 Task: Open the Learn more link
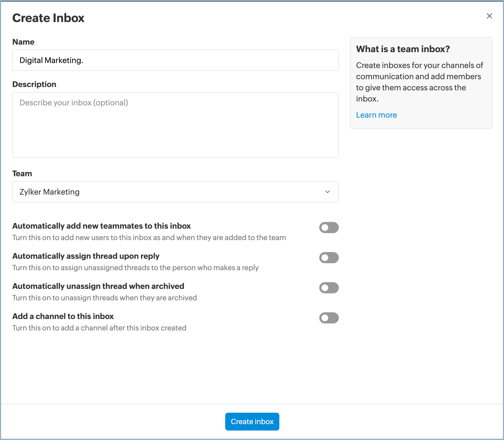click(376, 115)
